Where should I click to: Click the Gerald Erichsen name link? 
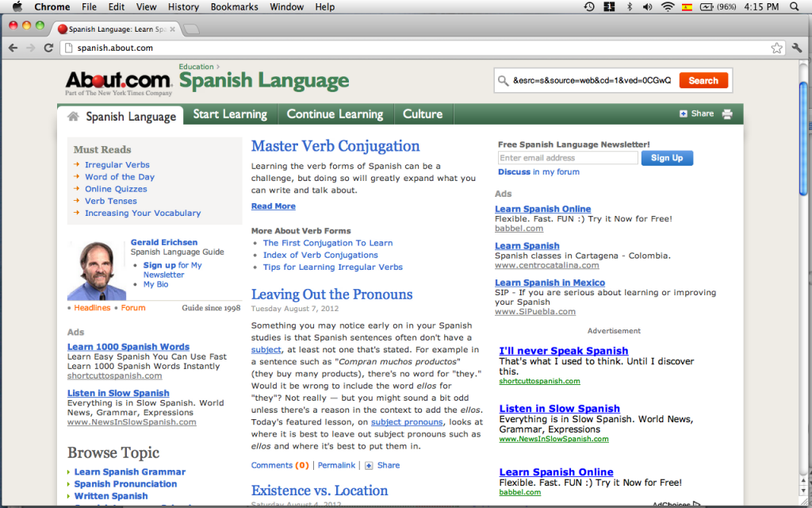164,242
